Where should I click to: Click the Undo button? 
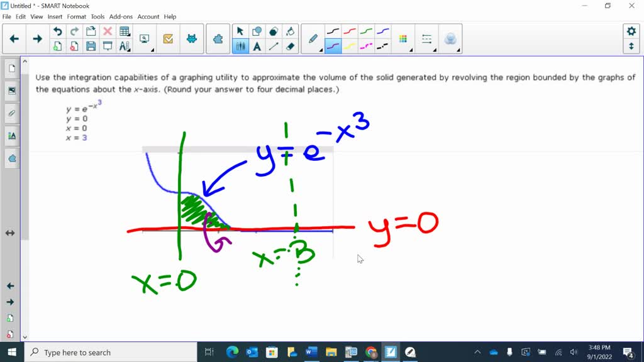point(58,30)
